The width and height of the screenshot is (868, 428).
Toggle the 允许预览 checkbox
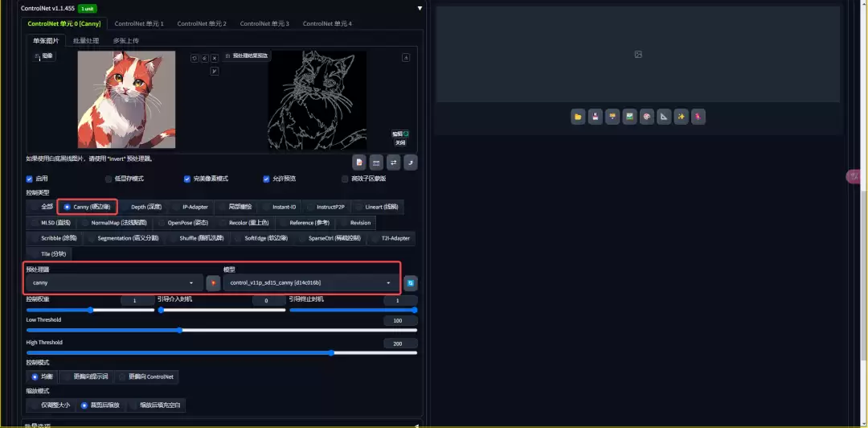click(266, 179)
